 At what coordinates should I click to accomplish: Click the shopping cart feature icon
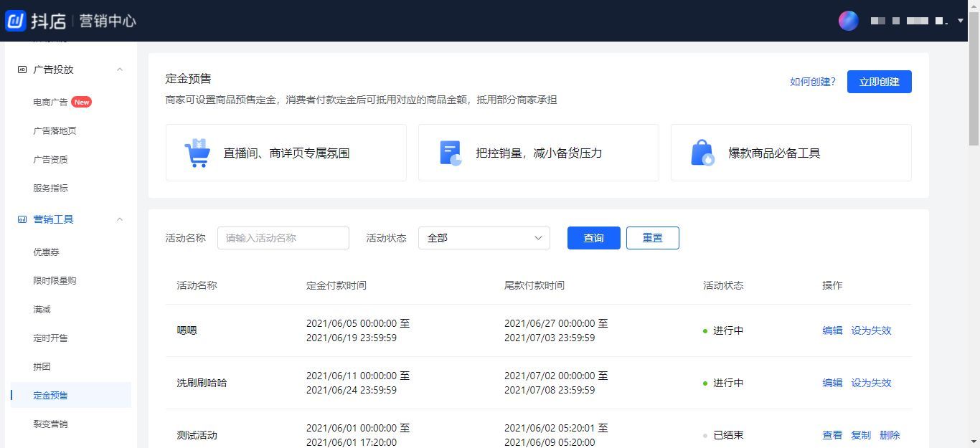click(197, 153)
